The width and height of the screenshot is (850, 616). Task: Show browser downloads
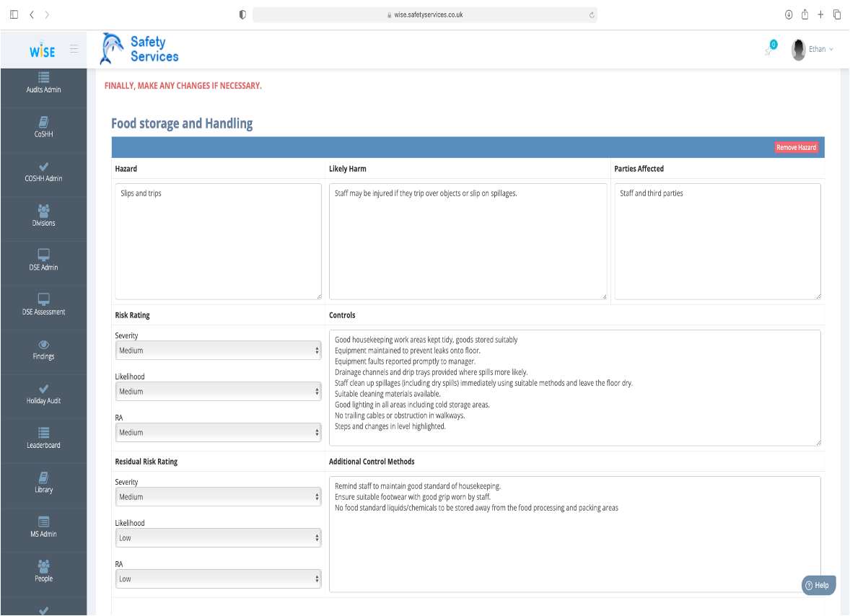789,14
